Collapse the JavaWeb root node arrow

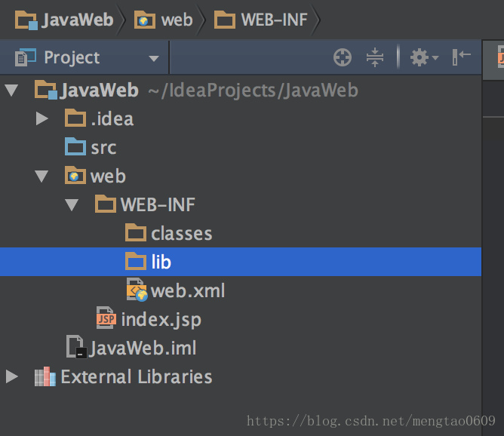pyautogui.click(x=11, y=91)
